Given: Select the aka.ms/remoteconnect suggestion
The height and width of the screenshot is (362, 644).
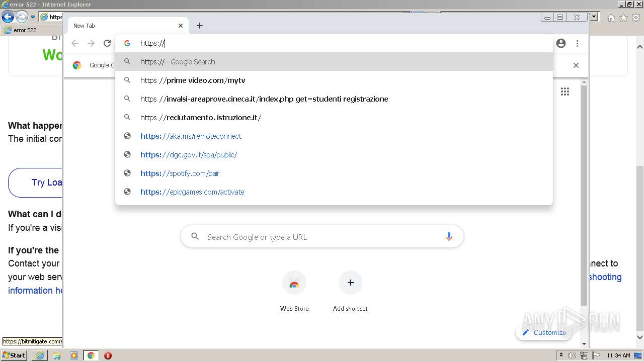Looking at the screenshot, I should [x=334, y=136].
